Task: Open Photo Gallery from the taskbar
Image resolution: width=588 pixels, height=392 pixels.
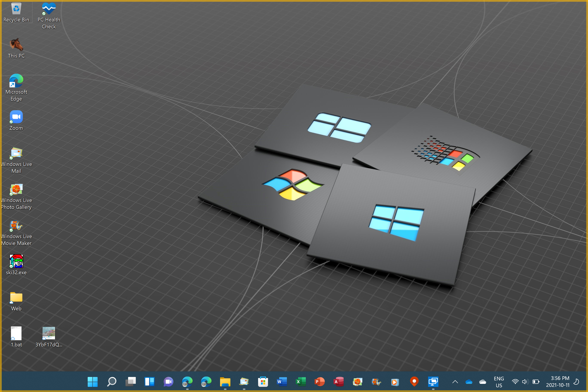Action: click(357, 382)
